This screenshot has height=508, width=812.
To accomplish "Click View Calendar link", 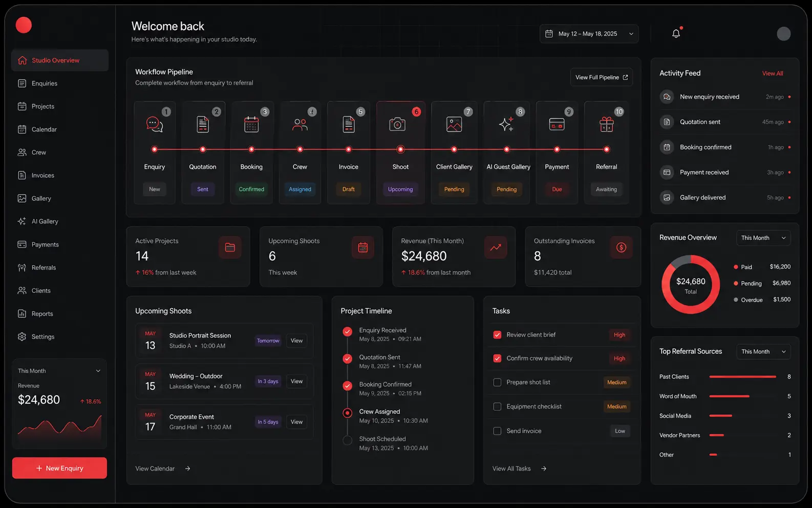I will [163, 469].
